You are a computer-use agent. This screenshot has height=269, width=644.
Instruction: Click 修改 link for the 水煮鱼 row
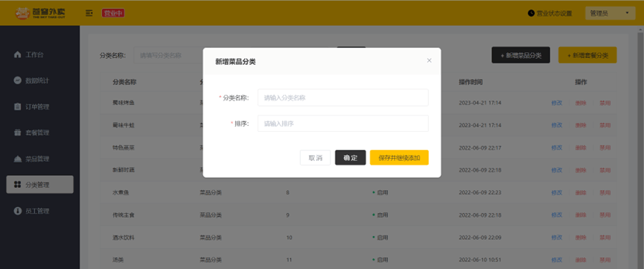tap(556, 192)
